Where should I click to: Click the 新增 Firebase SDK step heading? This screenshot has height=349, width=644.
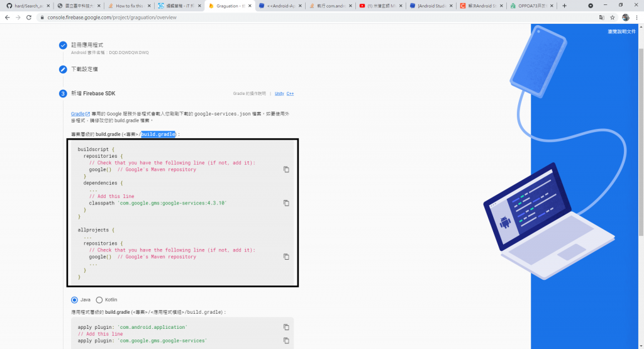coord(93,94)
